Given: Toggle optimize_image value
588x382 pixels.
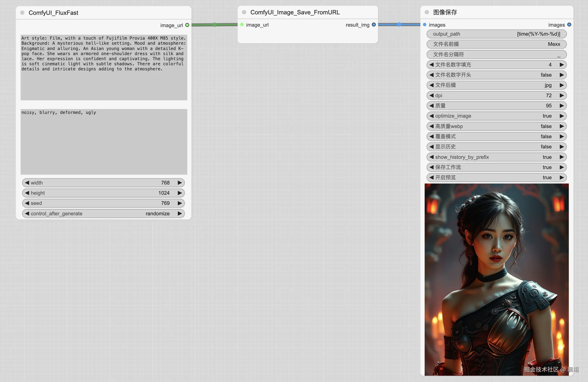Looking at the screenshot, I should [496, 116].
